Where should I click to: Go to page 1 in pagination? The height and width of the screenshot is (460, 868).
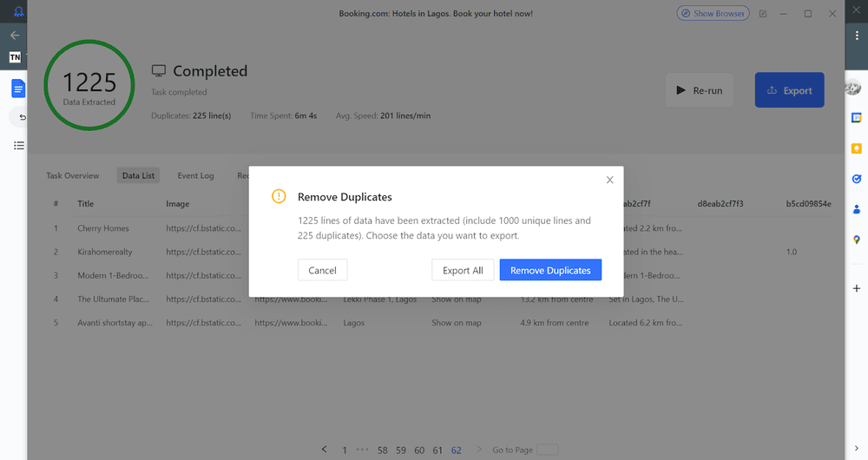coord(345,450)
